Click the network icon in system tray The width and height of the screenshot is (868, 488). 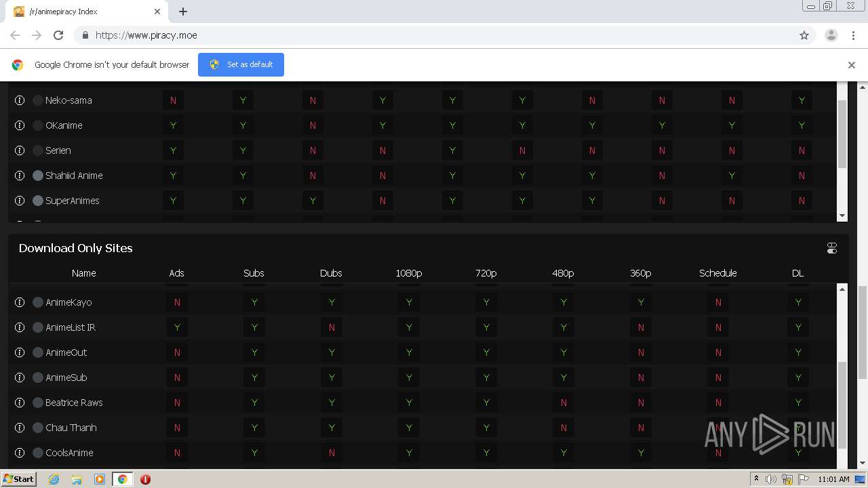787,479
